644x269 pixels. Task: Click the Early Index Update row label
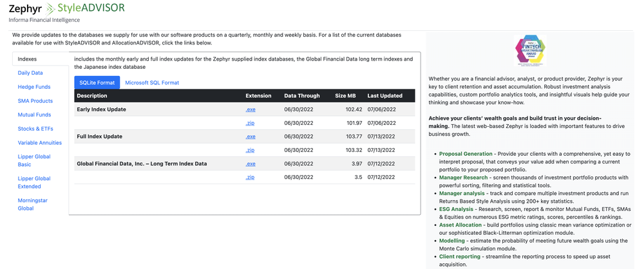click(102, 109)
